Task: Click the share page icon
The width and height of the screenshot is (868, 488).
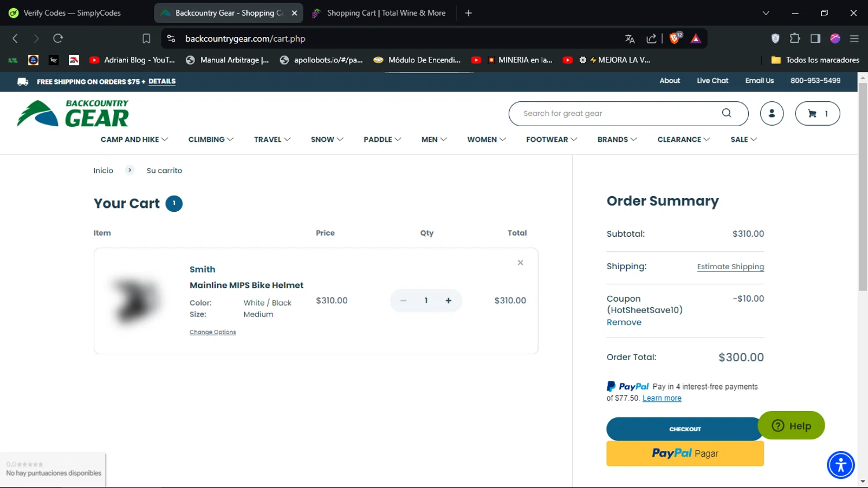Action: click(652, 39)
